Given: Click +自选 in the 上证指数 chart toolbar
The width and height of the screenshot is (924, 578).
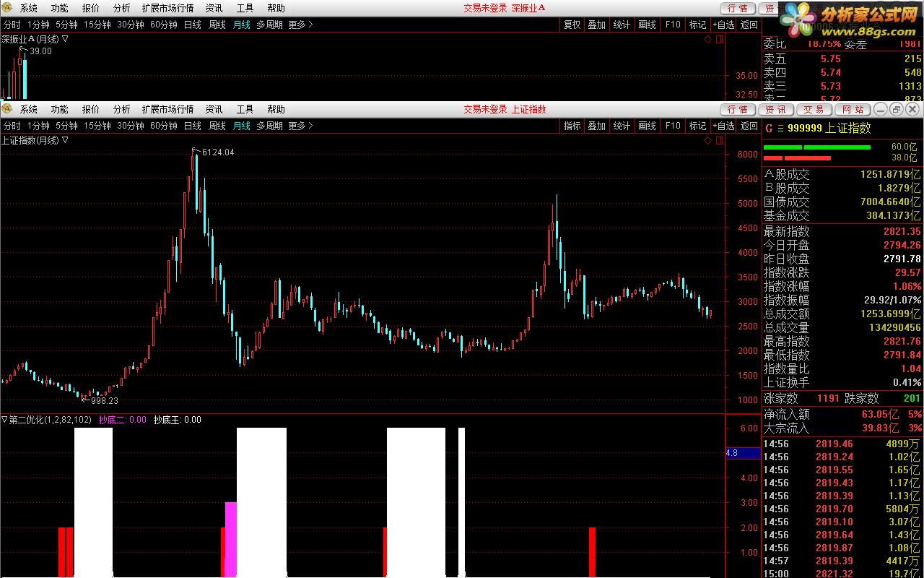Looking at the screenshot, I should pos(724,126).
